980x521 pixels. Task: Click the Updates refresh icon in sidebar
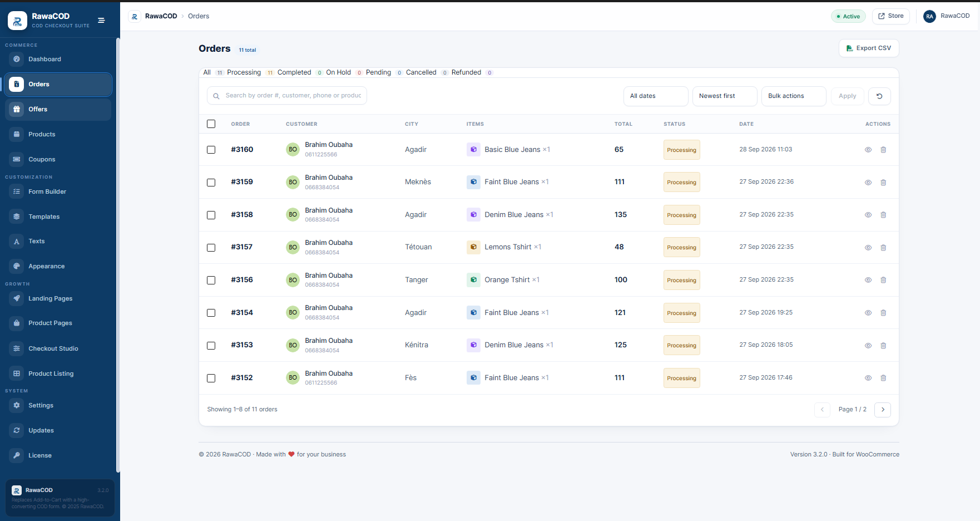click(17, 430)
